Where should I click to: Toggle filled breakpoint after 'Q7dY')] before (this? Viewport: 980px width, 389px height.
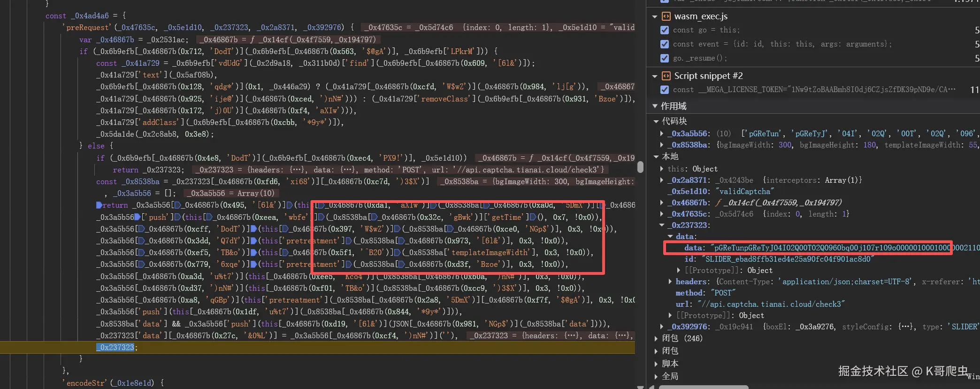click(x=253, y=241)
